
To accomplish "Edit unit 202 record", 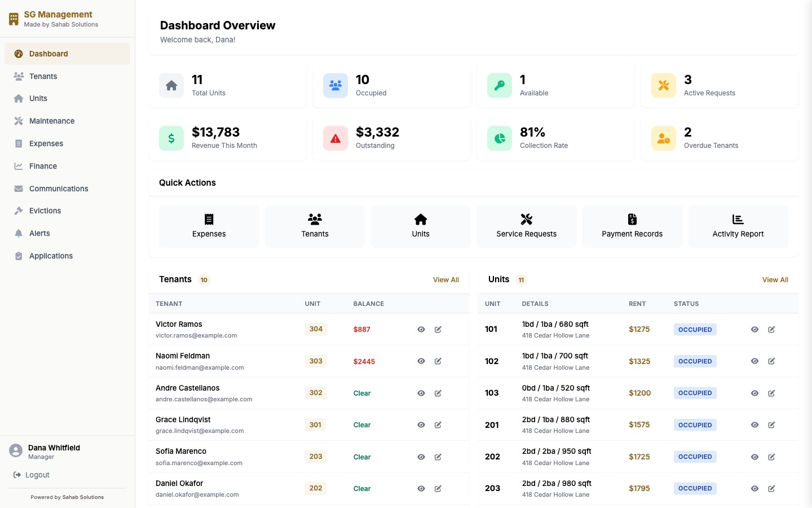I will pyautogui.click(x=771, y=457).
